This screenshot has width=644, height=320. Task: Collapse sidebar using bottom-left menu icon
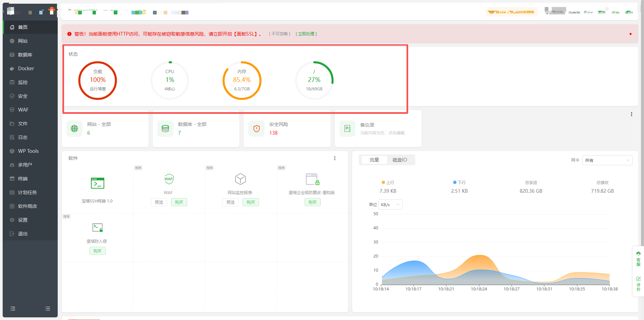[13, 309]
